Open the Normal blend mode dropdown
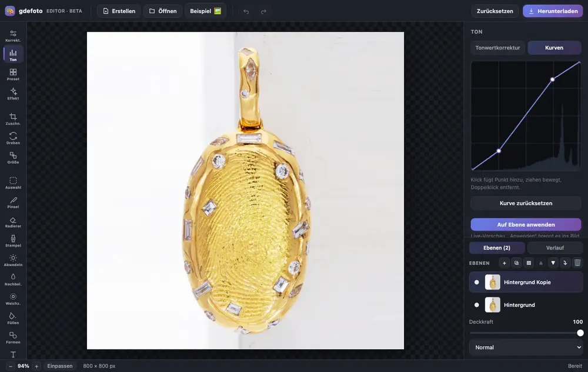Image resolution: width=588 pixels, height=372 pixels. pos(526,348)
